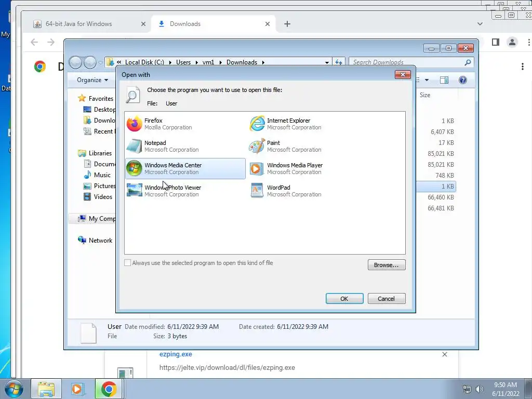Screen dimensions: 532x399
Task: Toggle the Explorer preview pane icon
Action: click(x=444, y=80)
